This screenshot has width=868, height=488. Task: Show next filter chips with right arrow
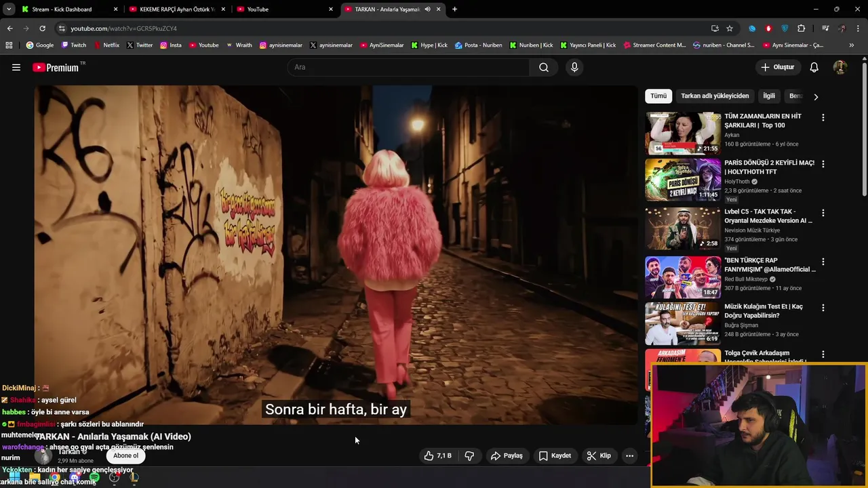point(816,96)
